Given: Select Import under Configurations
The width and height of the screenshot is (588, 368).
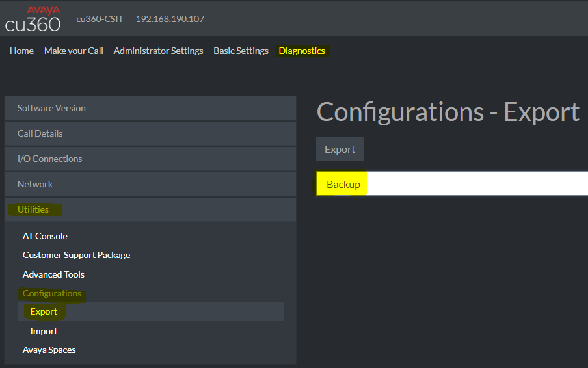Looking at the screenshot, I should point(44,332).
